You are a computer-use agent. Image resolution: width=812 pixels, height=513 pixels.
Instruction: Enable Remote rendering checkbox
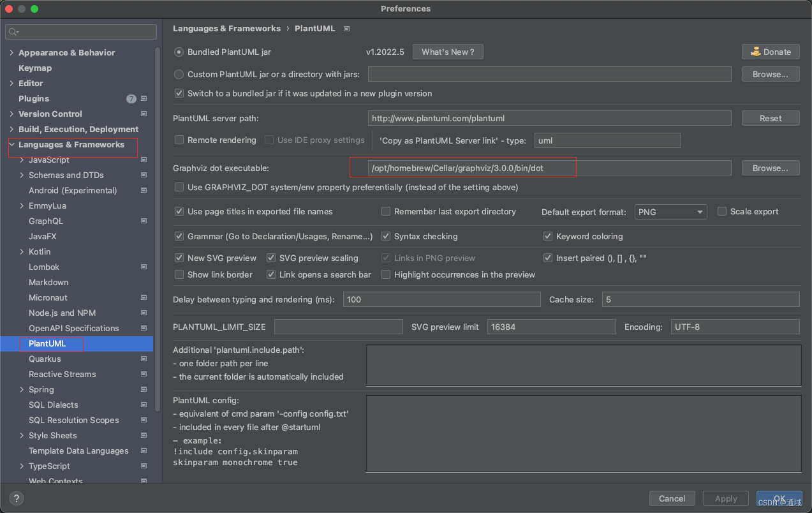click(x=179, y=140)
